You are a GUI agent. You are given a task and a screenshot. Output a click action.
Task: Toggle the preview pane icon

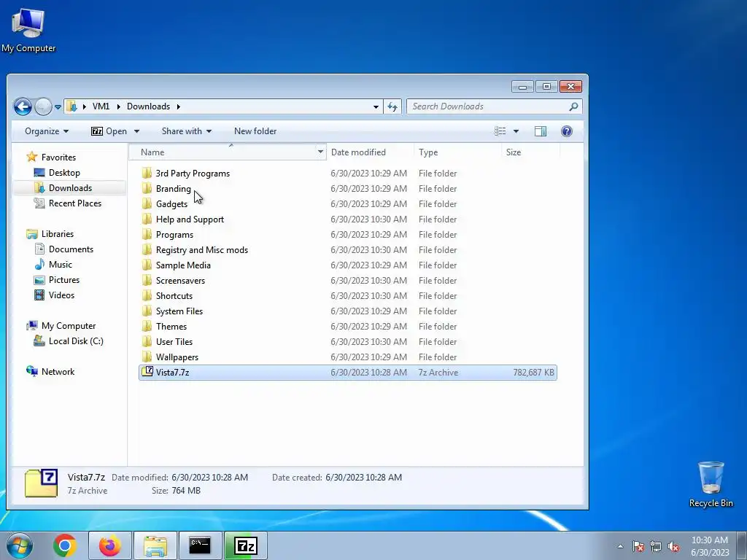click(x=541, y=131)
